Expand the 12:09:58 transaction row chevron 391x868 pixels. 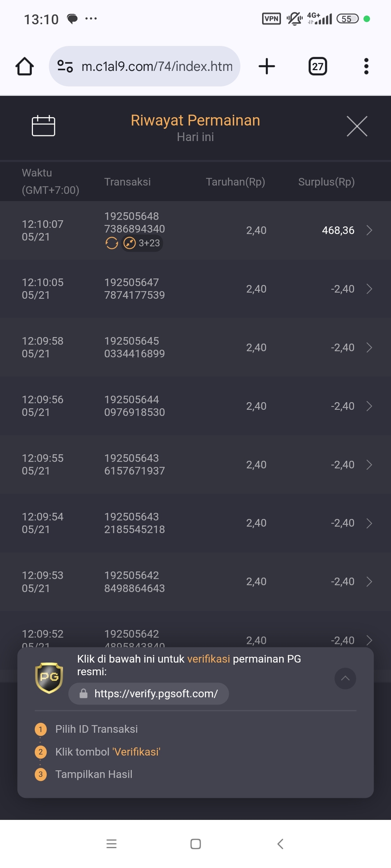coord(369,348)
